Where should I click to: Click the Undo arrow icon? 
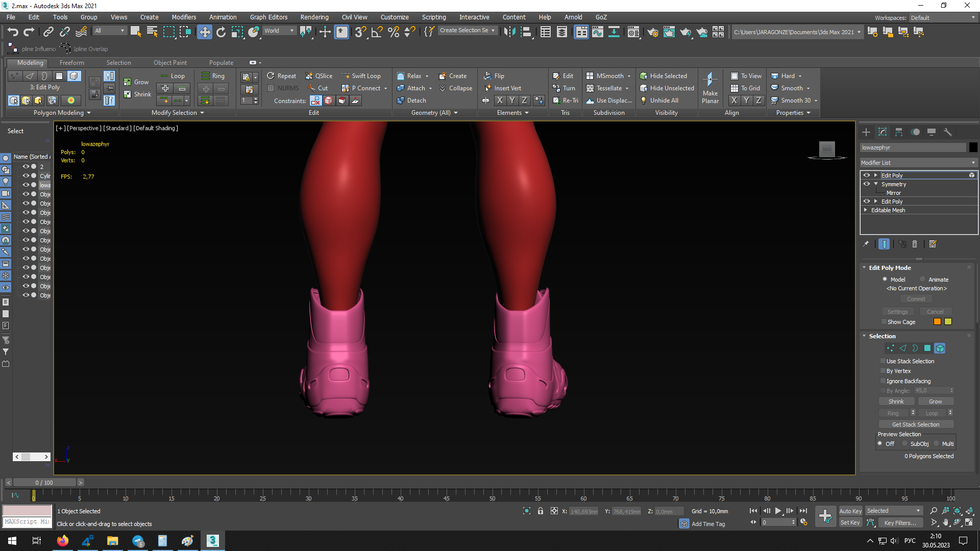12,32
